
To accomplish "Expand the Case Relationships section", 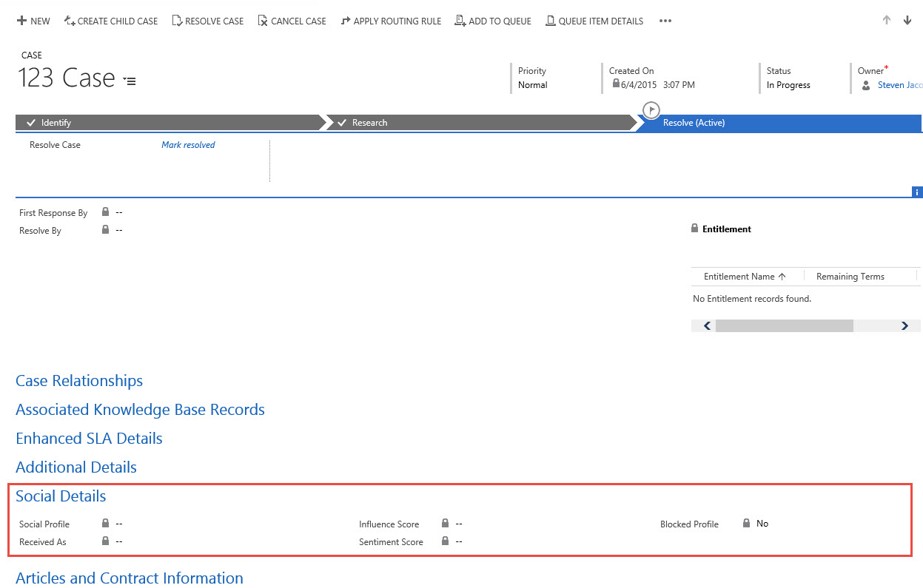I will [x=79, y=381].
